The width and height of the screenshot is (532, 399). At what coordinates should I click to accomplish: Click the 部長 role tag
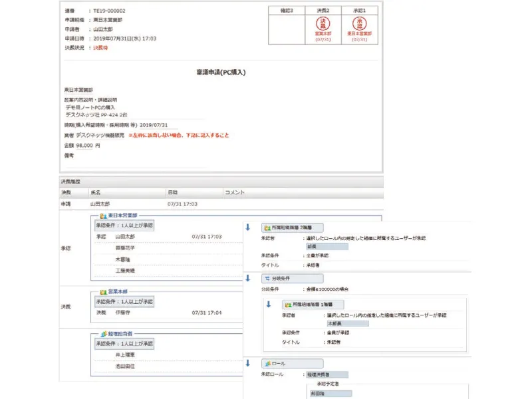(x=327, y=246)
